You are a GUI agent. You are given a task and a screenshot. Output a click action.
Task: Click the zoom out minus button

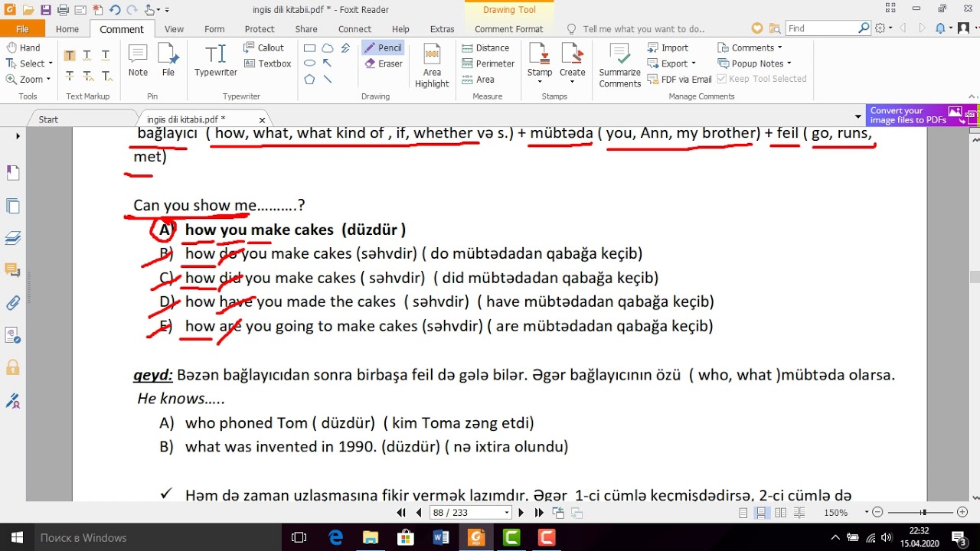(x=878, y=513)
